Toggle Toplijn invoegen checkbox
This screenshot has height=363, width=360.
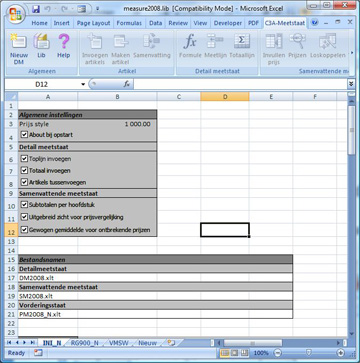[x=24, y=159]
